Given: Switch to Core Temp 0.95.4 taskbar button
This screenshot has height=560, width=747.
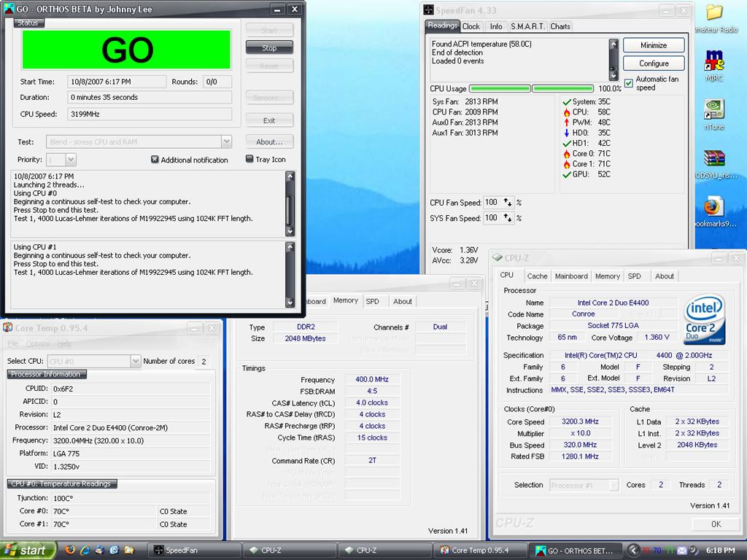Looking at the screenshot, I should pyautogui.click(x=480, y=551).
